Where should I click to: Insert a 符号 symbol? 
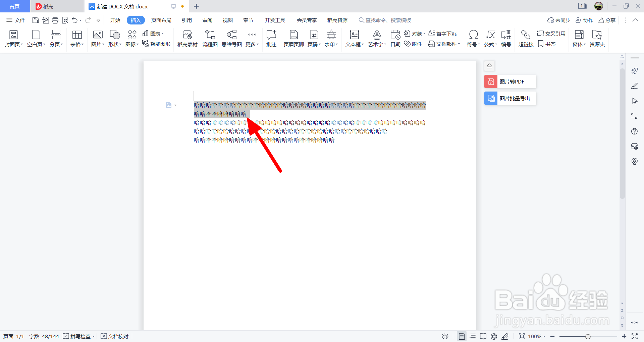pos(473,38)
